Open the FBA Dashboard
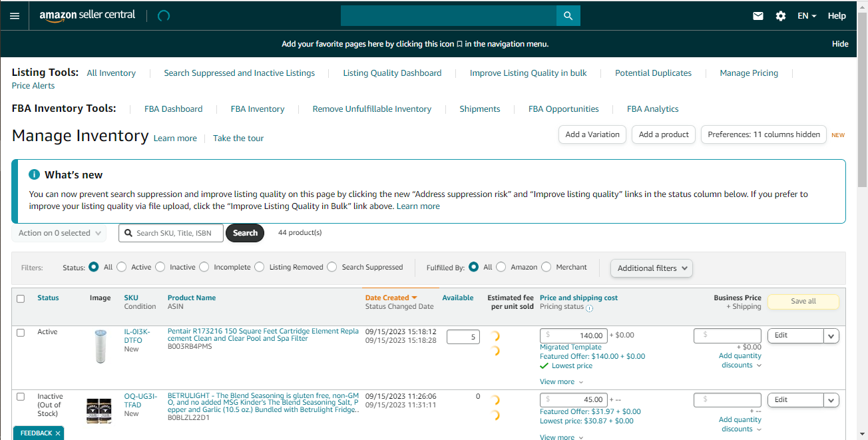The height and width of the screenshot is (440, 868). (x=173, y=109)
